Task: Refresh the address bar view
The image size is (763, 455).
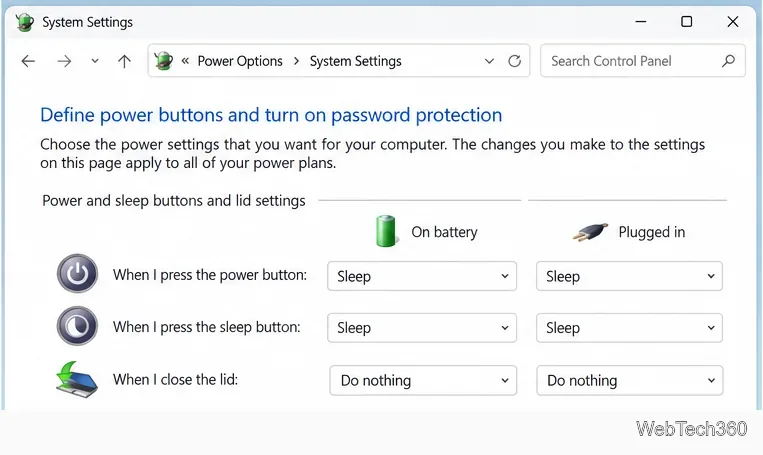Action: pyautogui.click(x=514, y=61)
